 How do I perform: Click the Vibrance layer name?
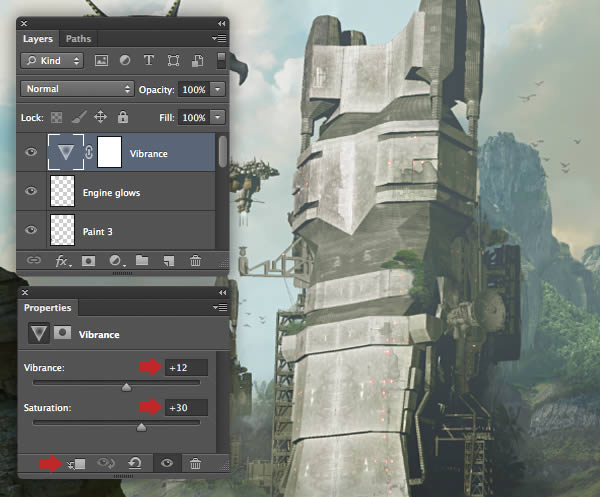[x=148, y=154]
